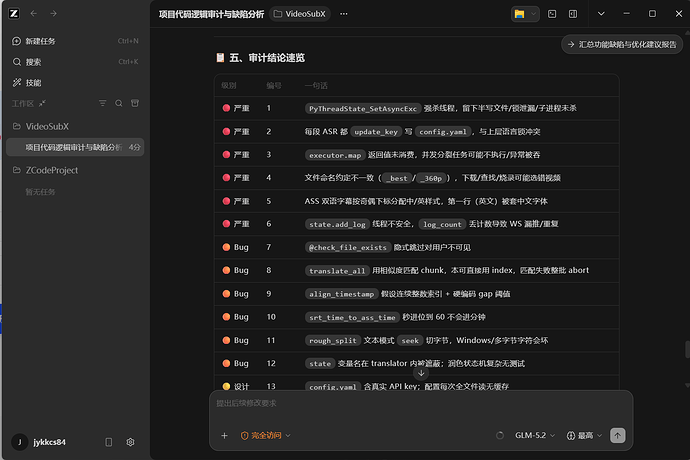The image size is (690, 460).
Task: Click the plus attach button in composer
Action: 224,435
